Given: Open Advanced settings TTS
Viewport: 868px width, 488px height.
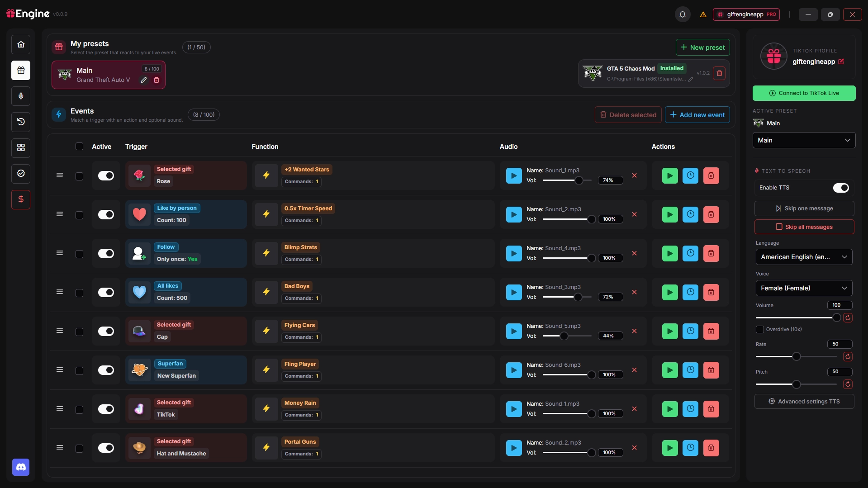Looking at the screenshot, I should point(804,402).
